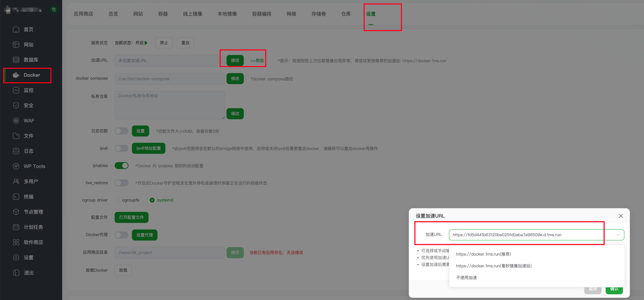Screen dimensions: 644x300
Task: Click the scheduled tasks (计划任务) calendar icon
Action: tap(16, 227)
